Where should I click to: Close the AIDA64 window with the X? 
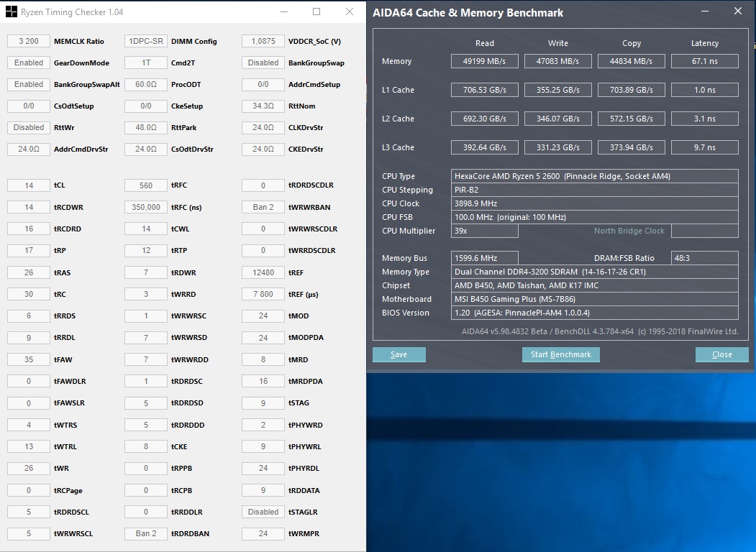coord(738,11)
